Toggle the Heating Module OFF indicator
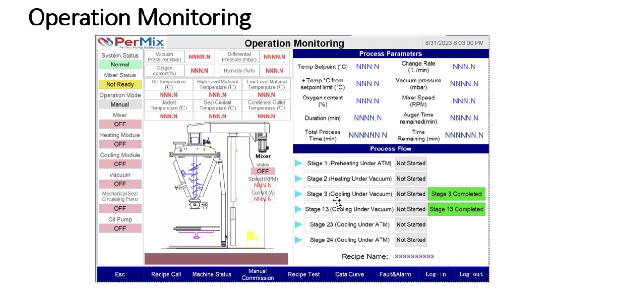Viewport: 644px width, 297px height. pos(119,144)
